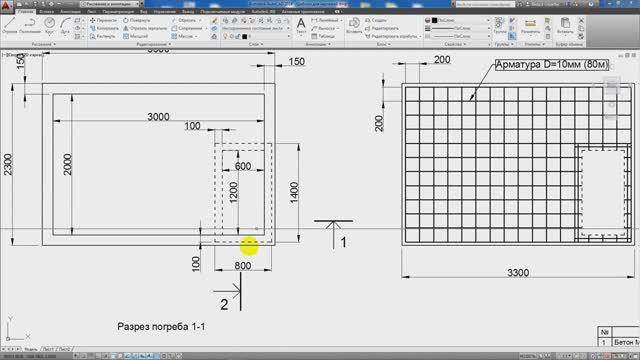Open the Лист ribbon tab

click(91, 12)
